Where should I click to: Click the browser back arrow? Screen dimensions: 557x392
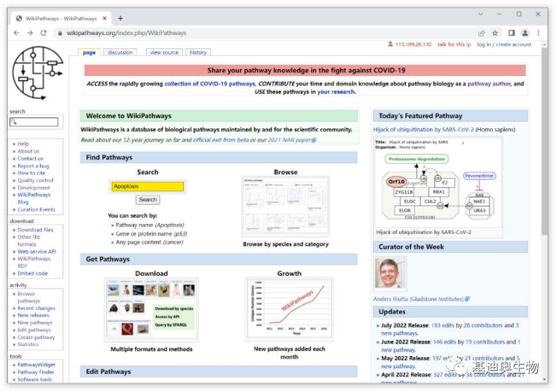point(17,33)
